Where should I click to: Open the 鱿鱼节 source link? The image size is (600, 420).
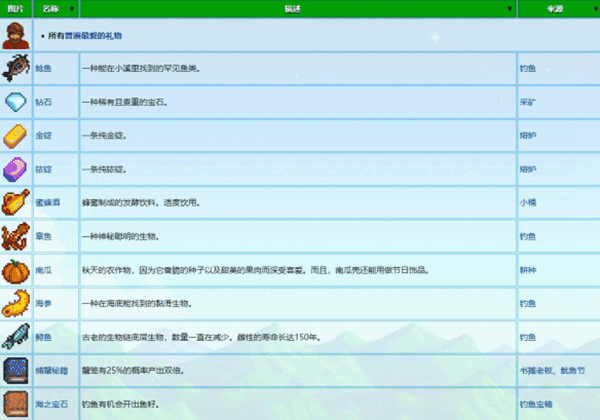point(573,371)
